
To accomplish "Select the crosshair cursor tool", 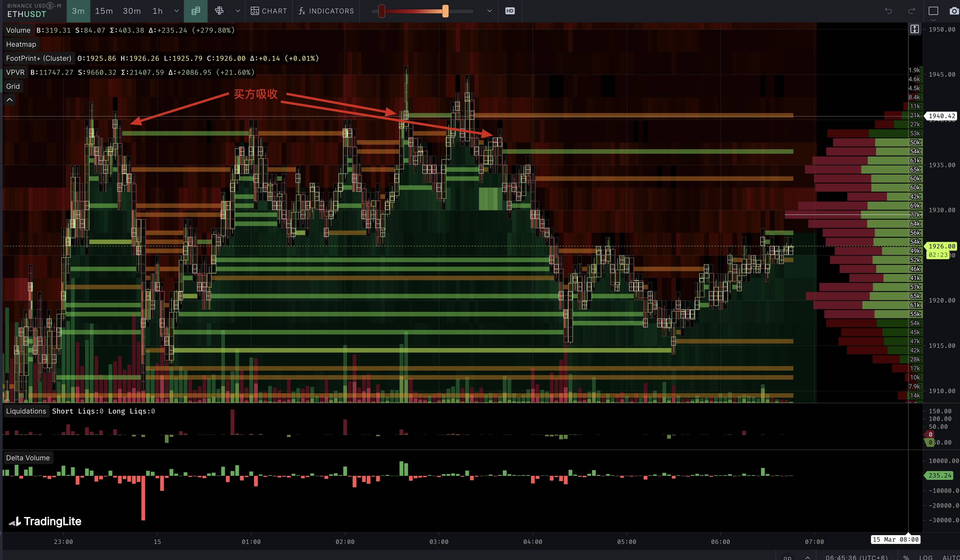I will pyautogui.click(x=219, y=11).
